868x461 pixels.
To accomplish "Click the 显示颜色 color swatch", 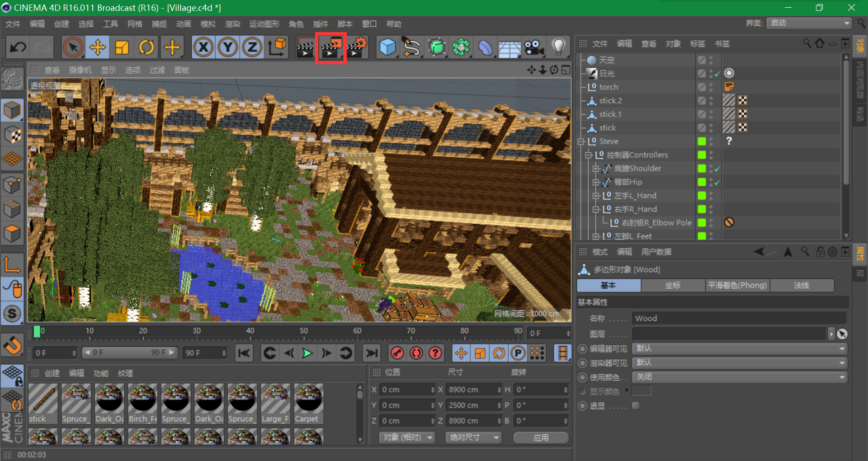I will coord(642,391).
